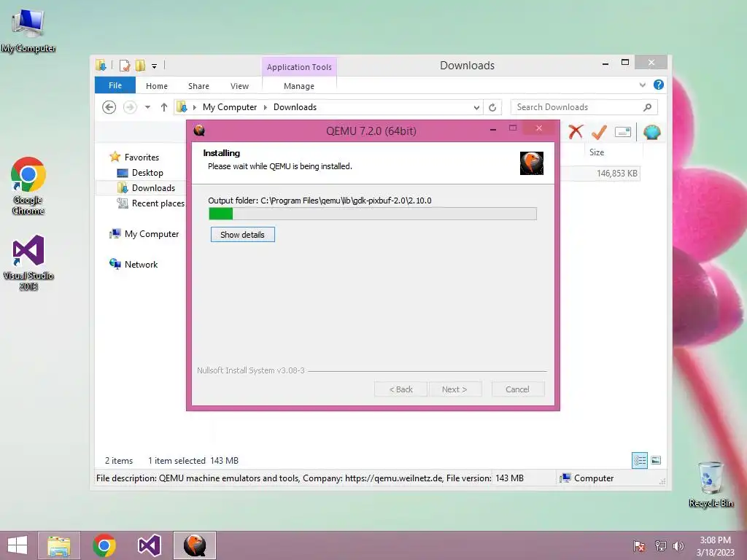Click the Windows Start button
747x560 pixels.
18,545
